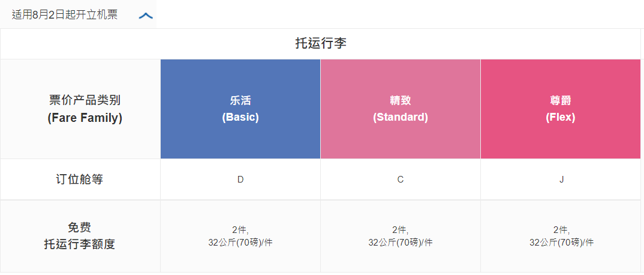
Task: Click the 尊爵 fare family title
Action: 561,100
